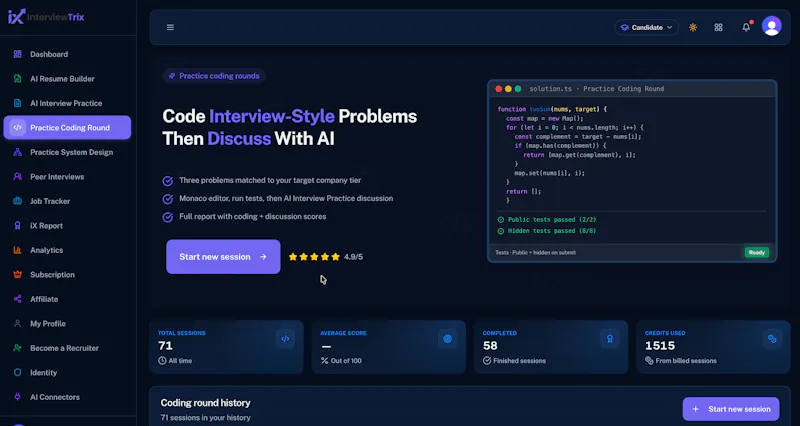
Task: Click the Dashboard sidebar icon
Action: pos(17,54)
